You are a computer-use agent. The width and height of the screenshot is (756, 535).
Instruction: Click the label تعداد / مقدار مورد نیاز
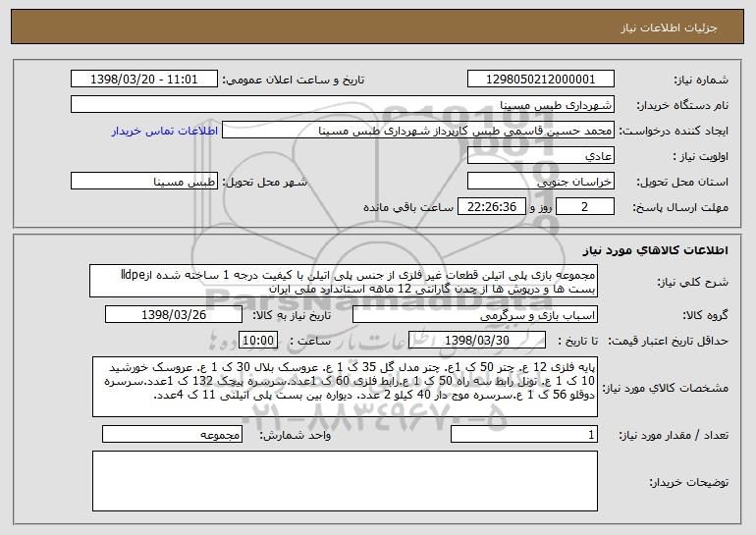pyautogui.click(x=675, y=435)
